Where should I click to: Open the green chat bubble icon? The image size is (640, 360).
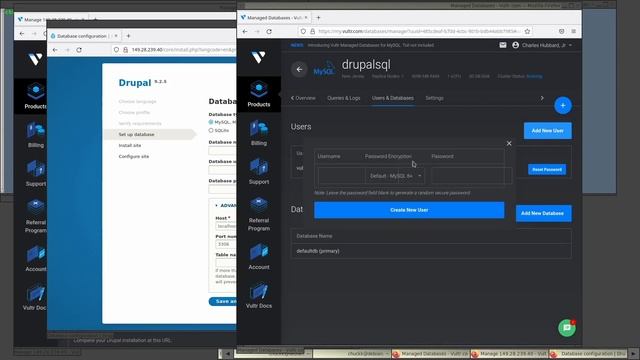coord(567,328)
